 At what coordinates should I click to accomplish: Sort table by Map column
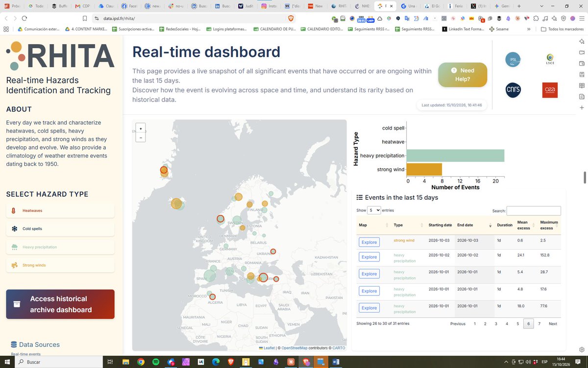[373, 225]
